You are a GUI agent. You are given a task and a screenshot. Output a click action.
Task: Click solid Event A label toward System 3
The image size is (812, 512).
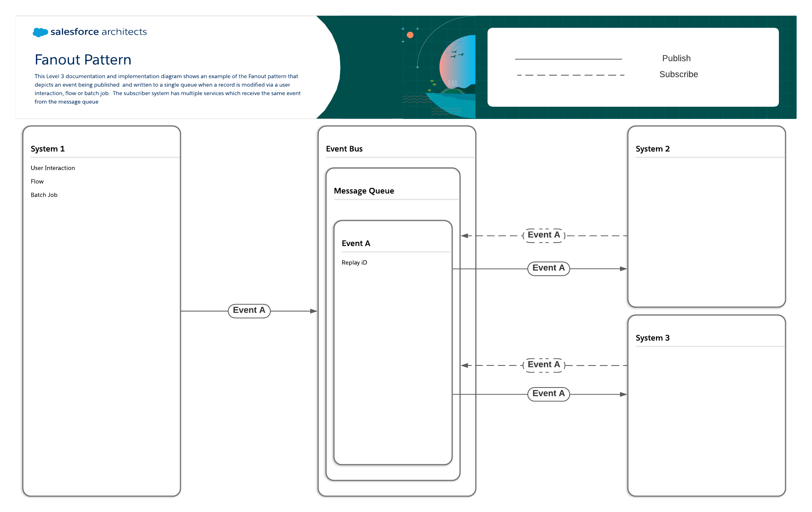(548, 393)
